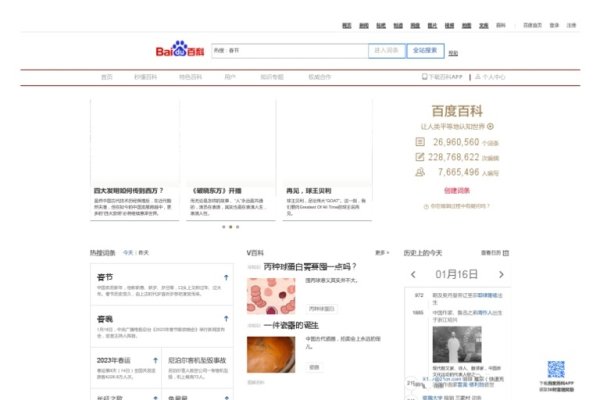Click the 丙种球蛋白 tag button
The image size is (600, 400).
[321, 309]
